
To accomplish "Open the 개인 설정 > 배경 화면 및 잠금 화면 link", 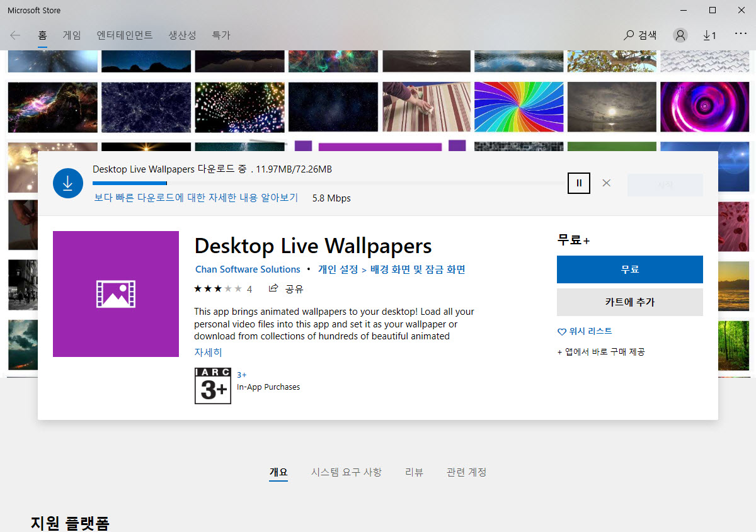I will [x=392, y=269].
